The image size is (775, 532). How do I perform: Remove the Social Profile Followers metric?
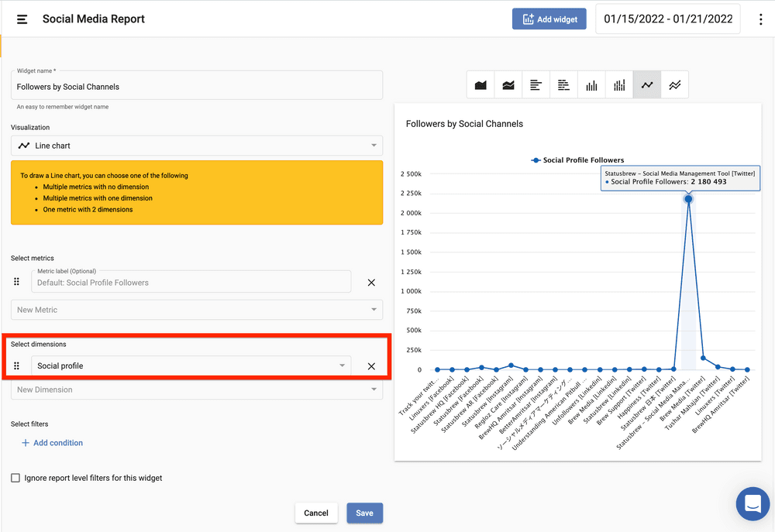(371, 283)
